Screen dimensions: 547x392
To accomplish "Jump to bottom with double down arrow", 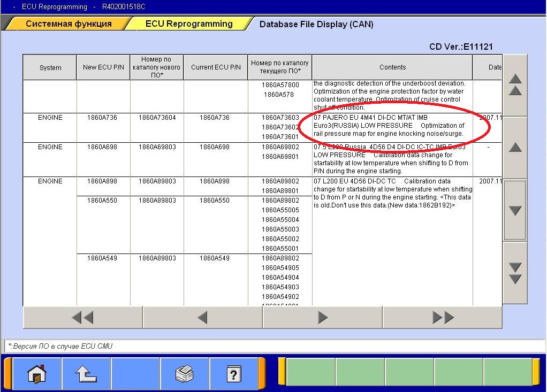I will 515,273.
